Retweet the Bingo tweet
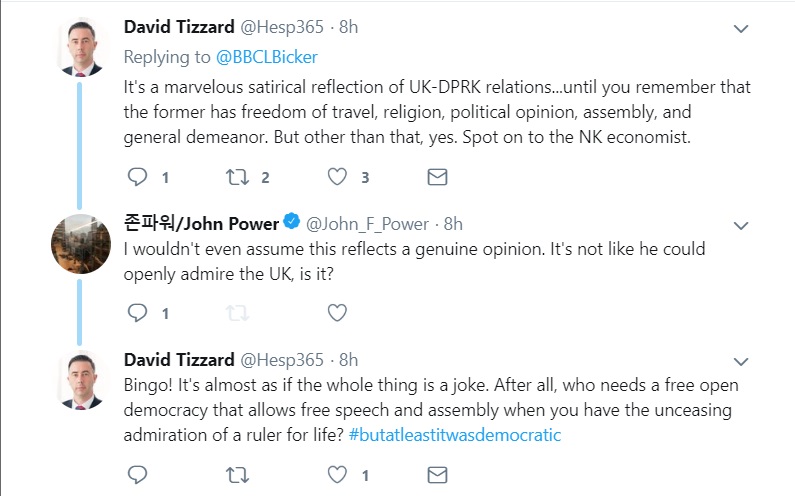The height and width of the screenshot is (496, 795). (237, 474)
